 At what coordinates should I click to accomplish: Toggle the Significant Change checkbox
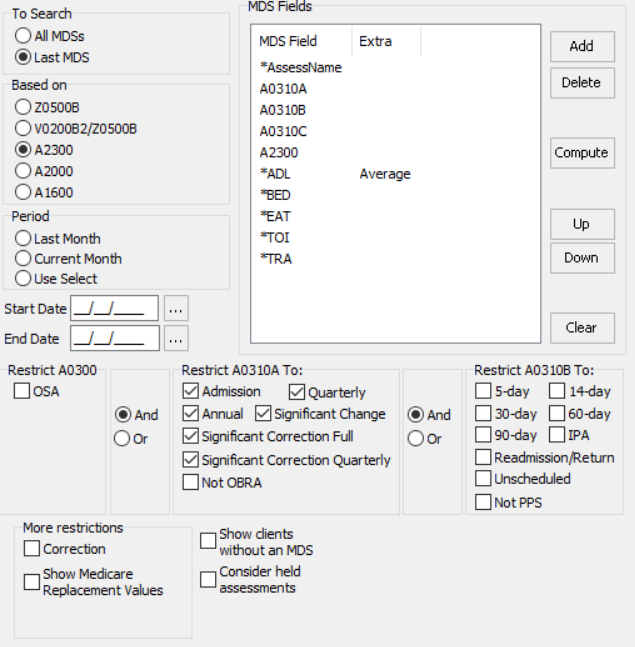pos(264,414)
